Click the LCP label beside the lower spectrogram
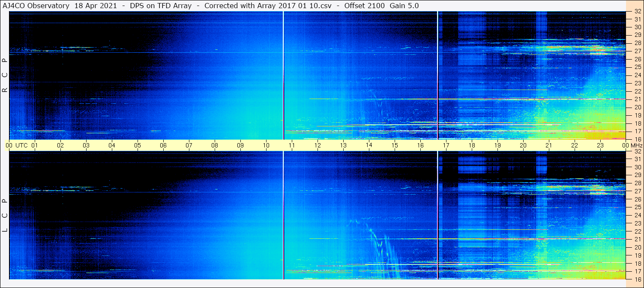The image size is (644, 288). (x=5, y=216)
